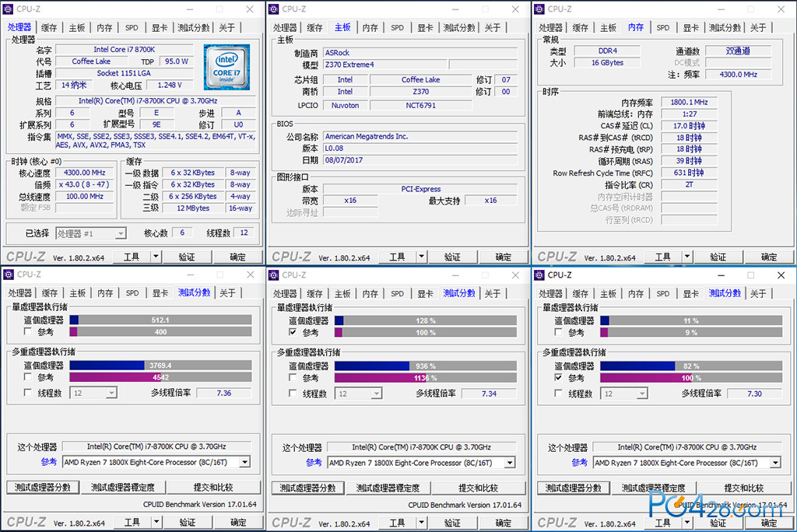Uncheck multi-thread 参考 beside the 100 % bar under 82 %
797x532 pixels.
(x=559, y=377)
